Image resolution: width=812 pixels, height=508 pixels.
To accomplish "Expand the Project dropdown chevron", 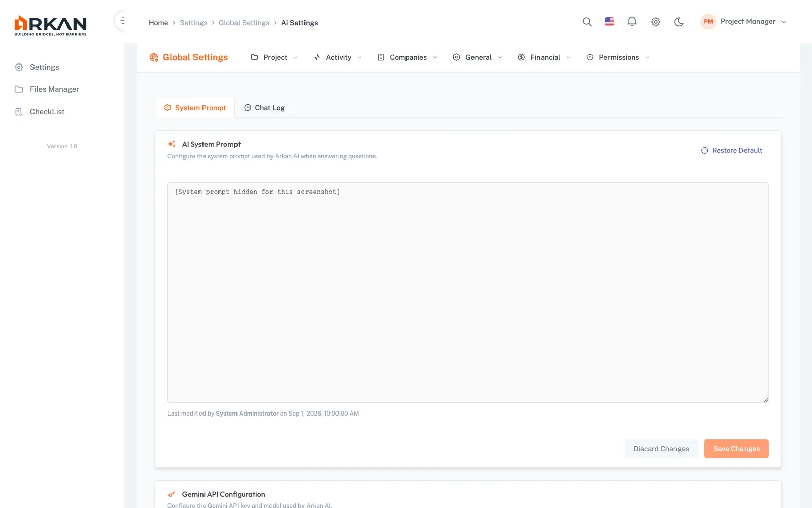I will click(x=295, y=57).
